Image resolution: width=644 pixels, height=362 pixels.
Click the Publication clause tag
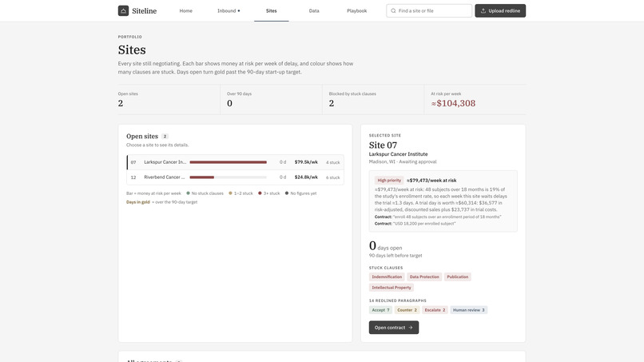458,277
